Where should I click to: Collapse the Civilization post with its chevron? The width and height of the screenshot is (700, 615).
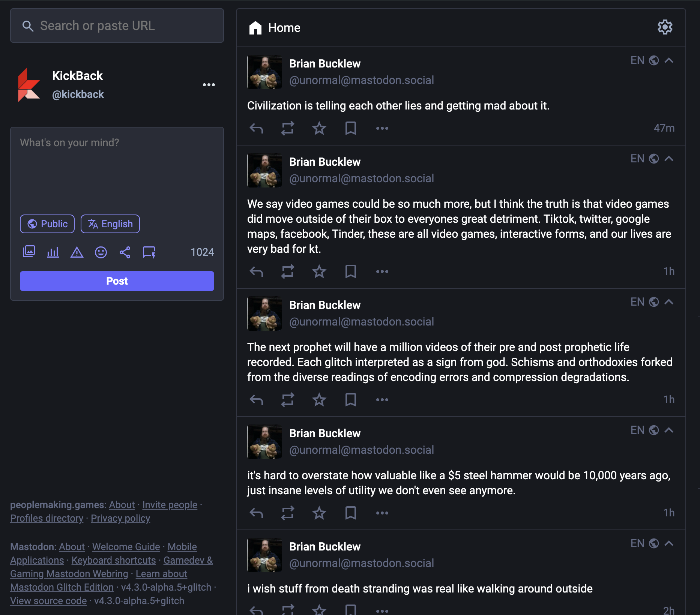click(x=669, y=60)
